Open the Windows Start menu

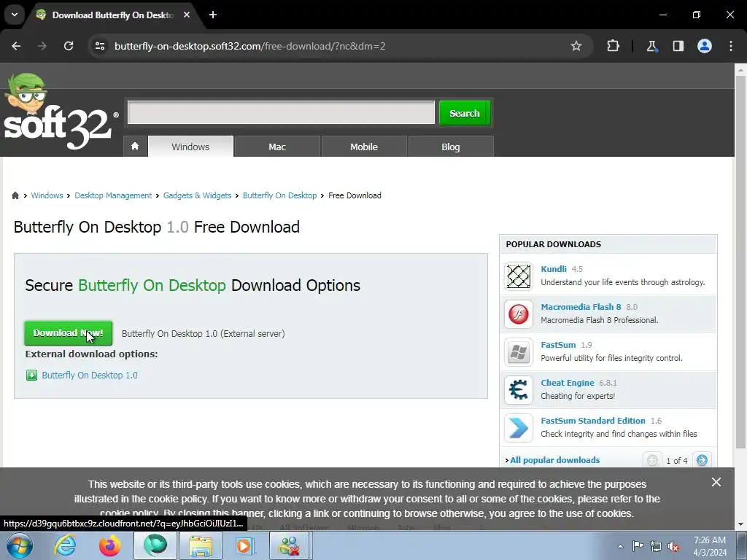coord(20,545)
